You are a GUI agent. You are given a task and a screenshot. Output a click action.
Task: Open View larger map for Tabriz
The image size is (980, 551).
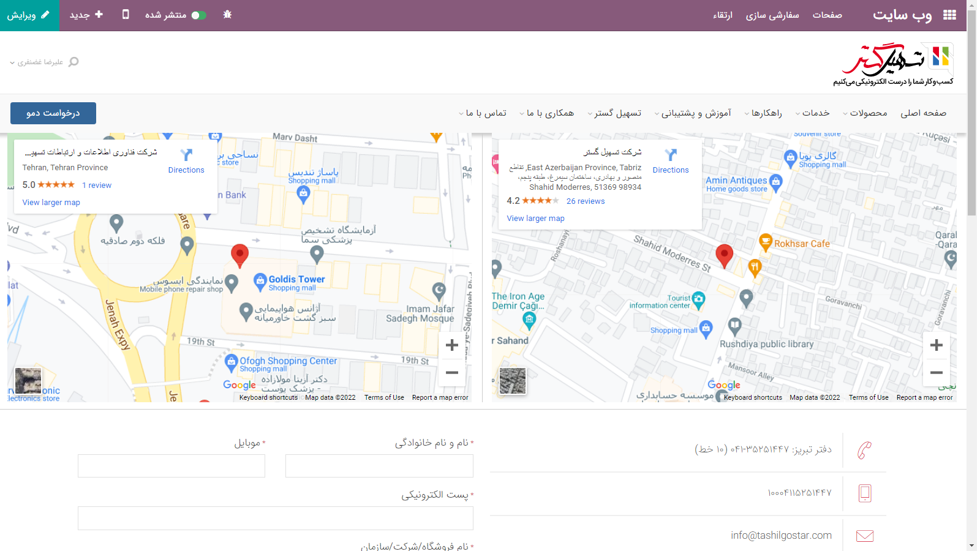pyautogui.click(x=536, y=219)
